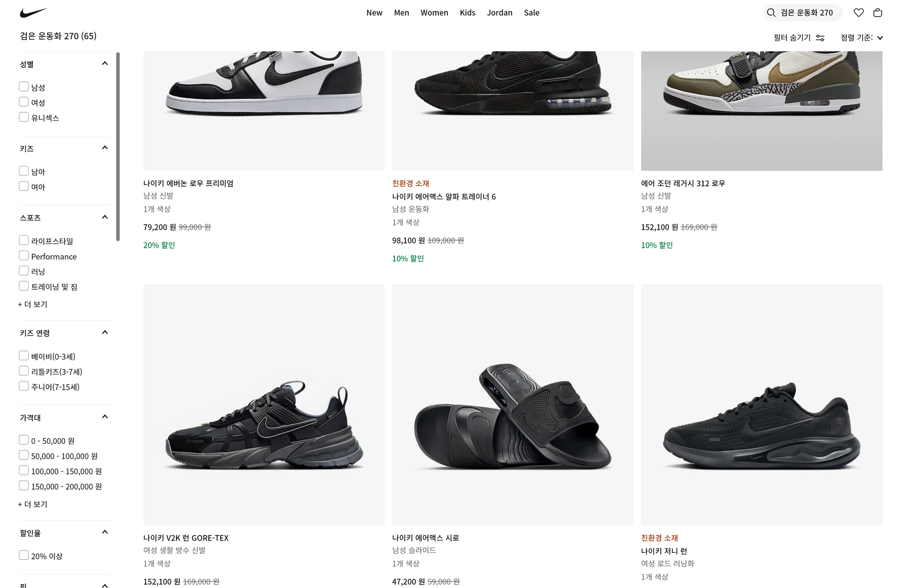Open the Sale menu
The image size is (924, 588).
tap(531, 12)
